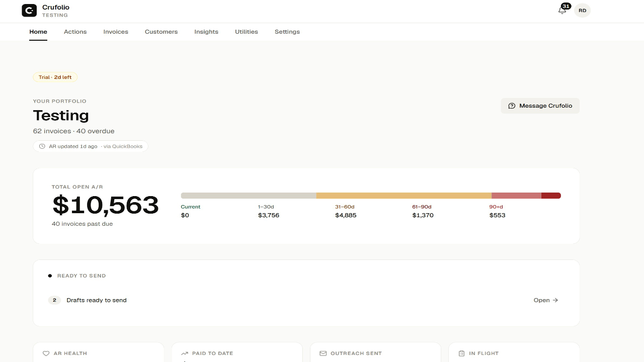Click the In Flight clipboard icon
Viewport: 644px width, 362px height.
[x=461, y=353]
